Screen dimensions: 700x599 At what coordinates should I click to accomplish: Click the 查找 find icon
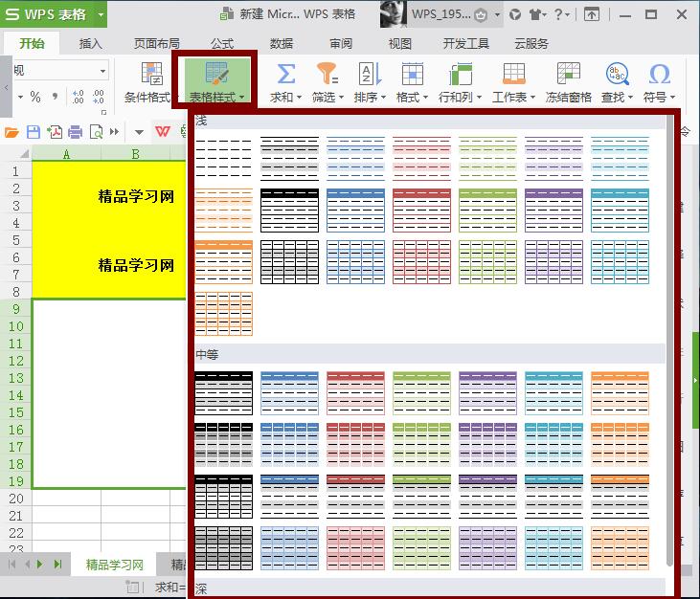click(617, 75)
